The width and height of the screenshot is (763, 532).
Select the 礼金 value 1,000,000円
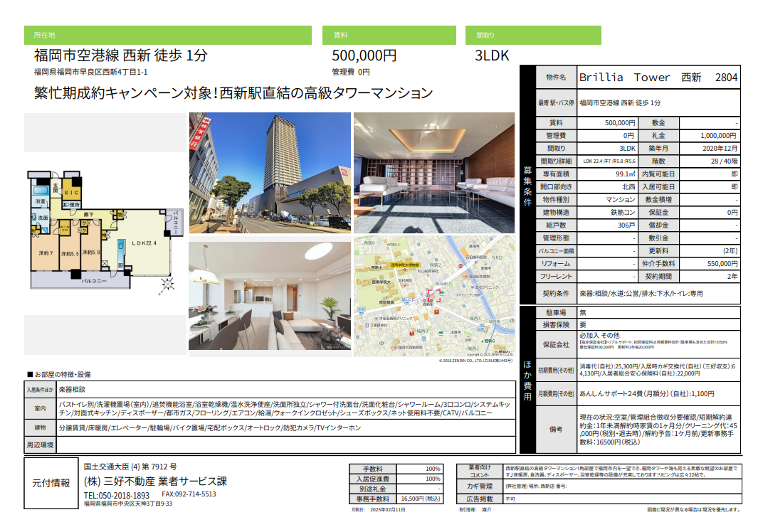(x=718, y=136)
